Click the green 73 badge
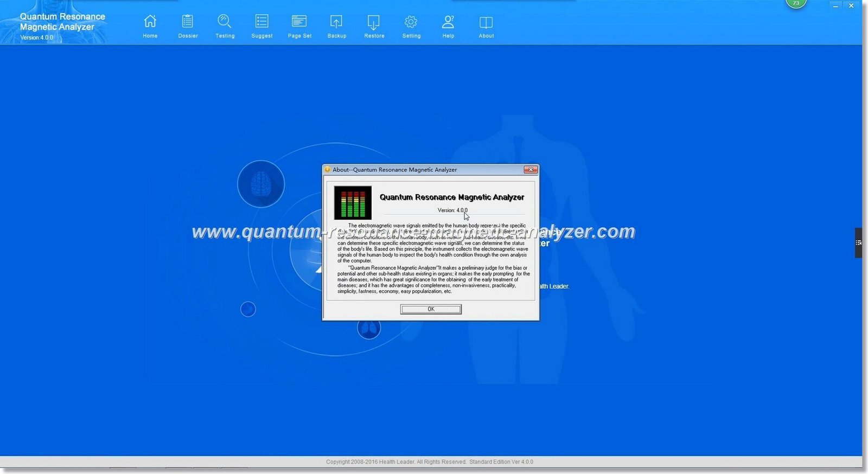 796,3
